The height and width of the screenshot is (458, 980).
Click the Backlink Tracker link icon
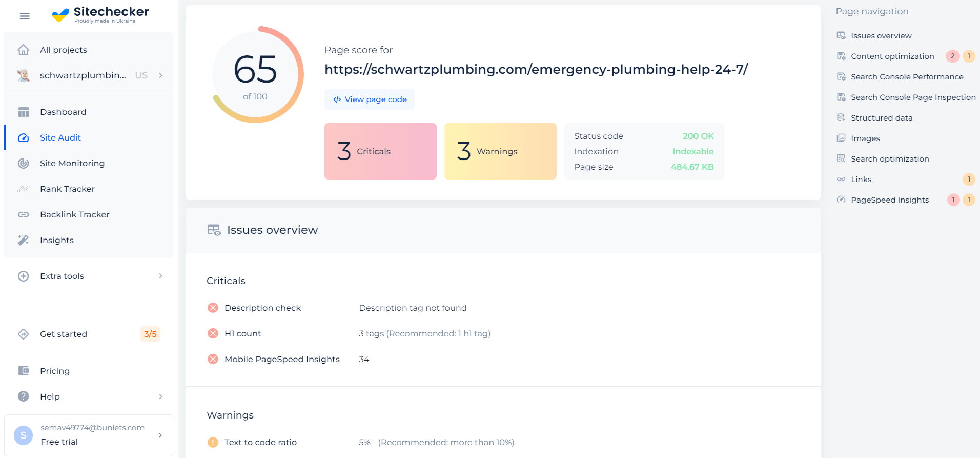click(24, 214)
